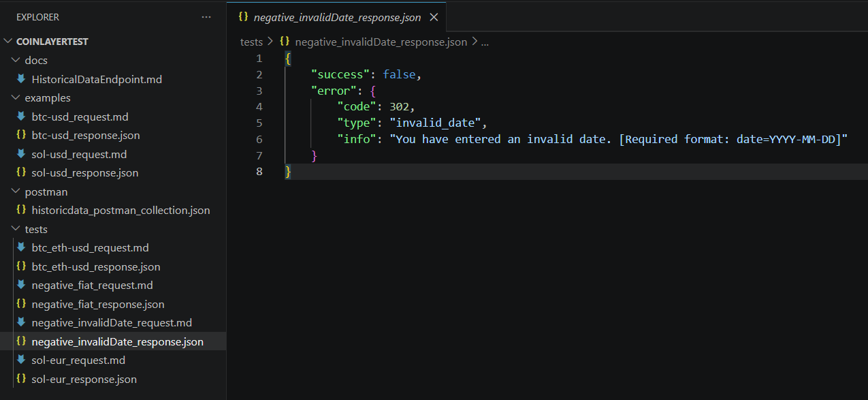
Task: Click markdown icon of sol-eur_request.md
Action: tap(21, 360)
